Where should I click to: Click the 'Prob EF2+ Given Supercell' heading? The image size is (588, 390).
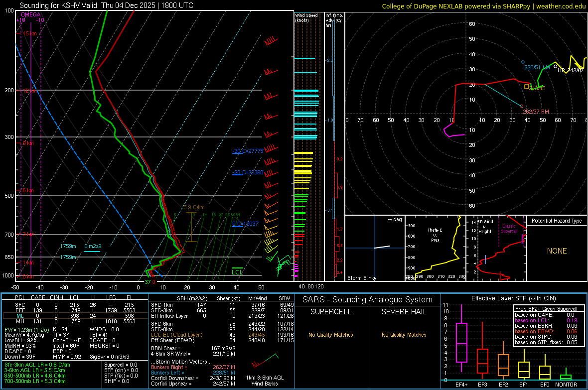pyautogui.click(x=546, y=309)
